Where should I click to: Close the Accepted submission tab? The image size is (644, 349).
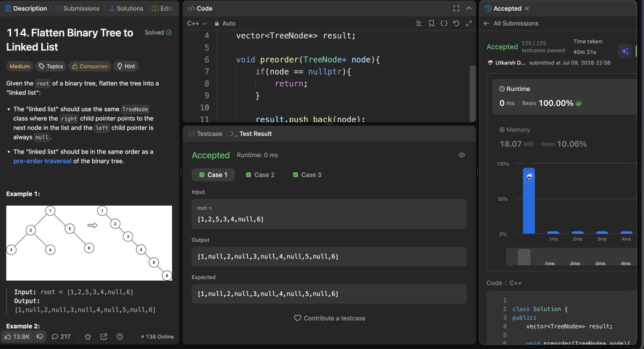click(x=526, y=9)
